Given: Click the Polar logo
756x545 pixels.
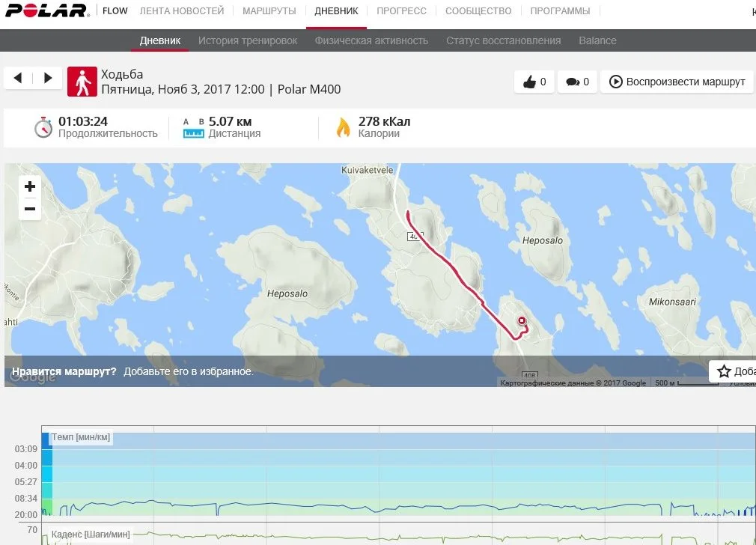Looking at the screenshot, I should pos(47,10).
